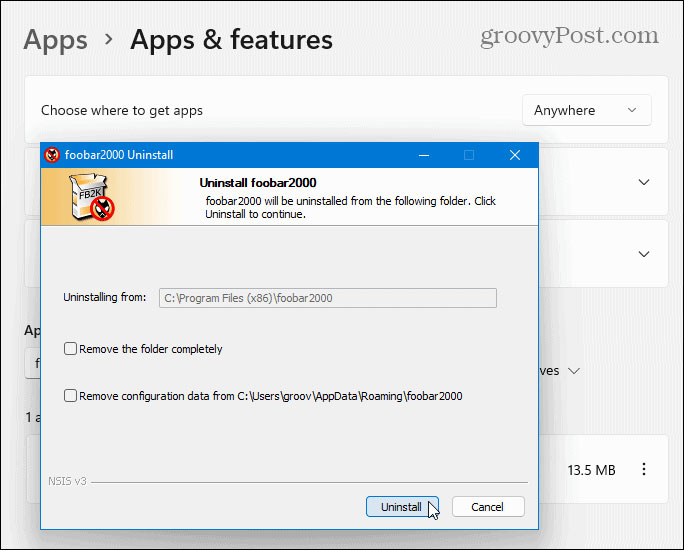The width and height of the screenshot is (684, 550).
Task: Expand the first collapsed settings section chevron
Action: point(644,182)
